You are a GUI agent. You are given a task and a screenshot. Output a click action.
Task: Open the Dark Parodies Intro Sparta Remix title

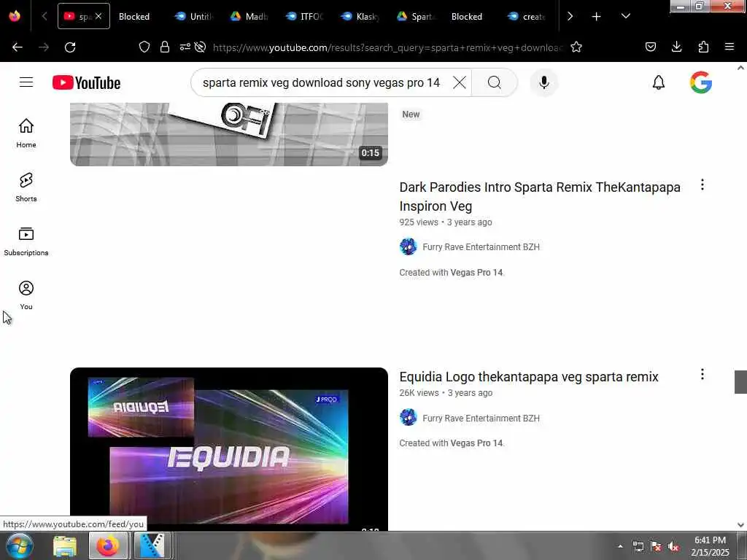540,197
